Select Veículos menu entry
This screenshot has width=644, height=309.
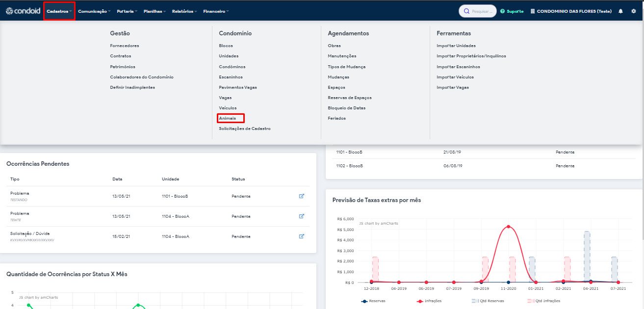click(228, 108)
